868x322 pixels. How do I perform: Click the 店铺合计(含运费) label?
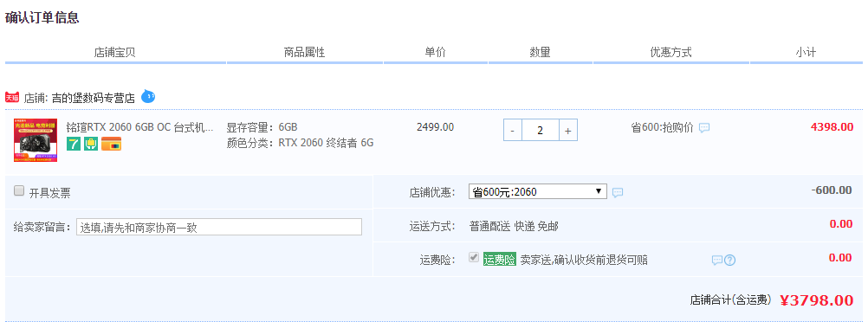pos(731,300)
